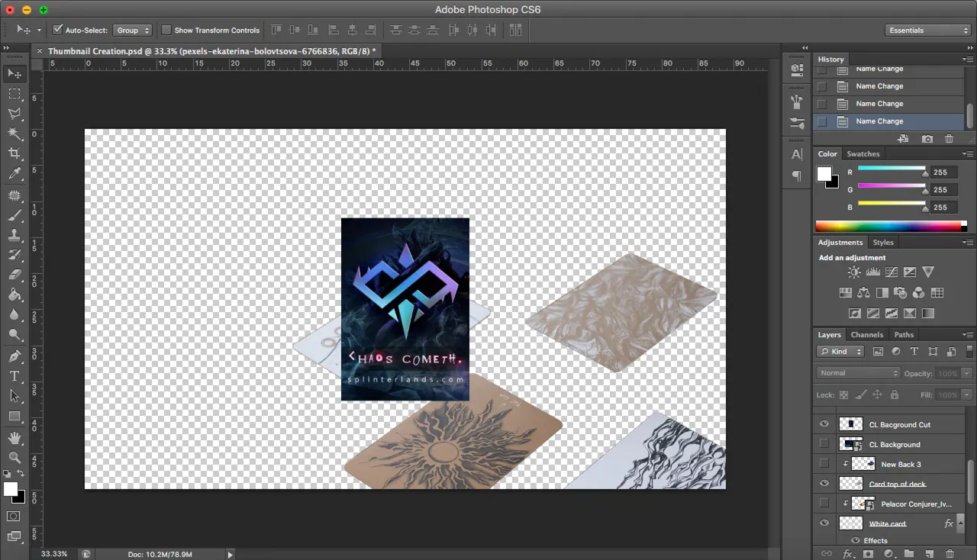Select the Zoom tool in the toolbox

click(15, 458)
